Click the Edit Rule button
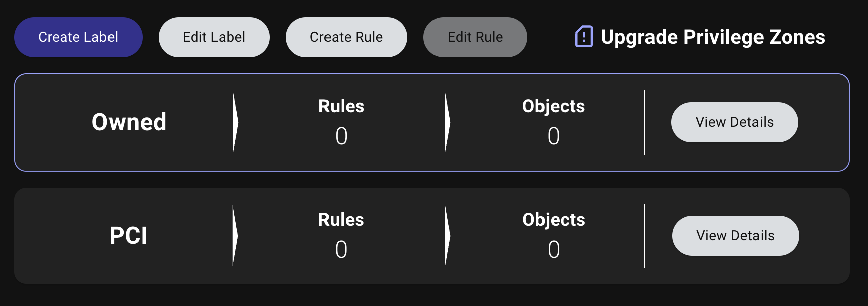The width and height of the screenshot is (868, 306). pyautogui.click(x=475, y=37)
